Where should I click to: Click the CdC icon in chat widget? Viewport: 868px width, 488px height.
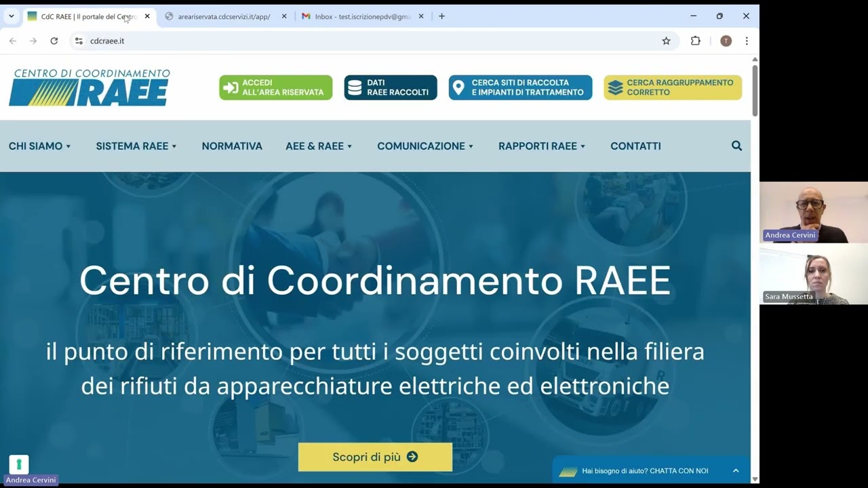[x=568, y=471]
